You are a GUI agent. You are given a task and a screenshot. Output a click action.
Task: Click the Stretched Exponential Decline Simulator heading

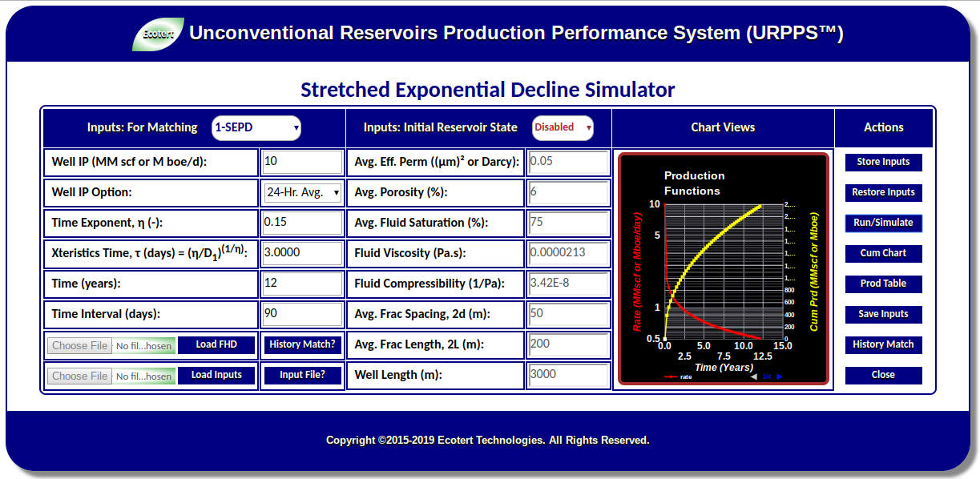click(488, 90)
